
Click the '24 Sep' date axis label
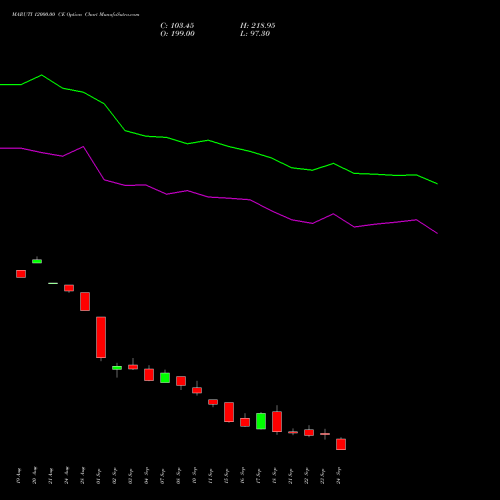click(339, 476)
